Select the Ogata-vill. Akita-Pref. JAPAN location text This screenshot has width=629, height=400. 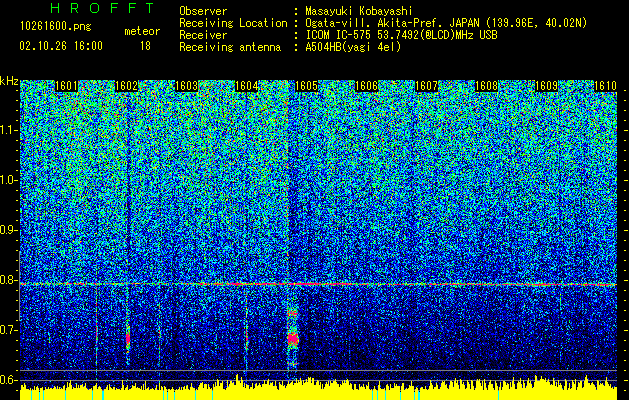pos(446,23)
